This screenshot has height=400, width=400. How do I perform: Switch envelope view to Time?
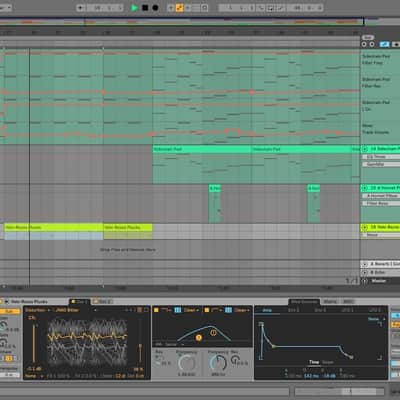314,362
